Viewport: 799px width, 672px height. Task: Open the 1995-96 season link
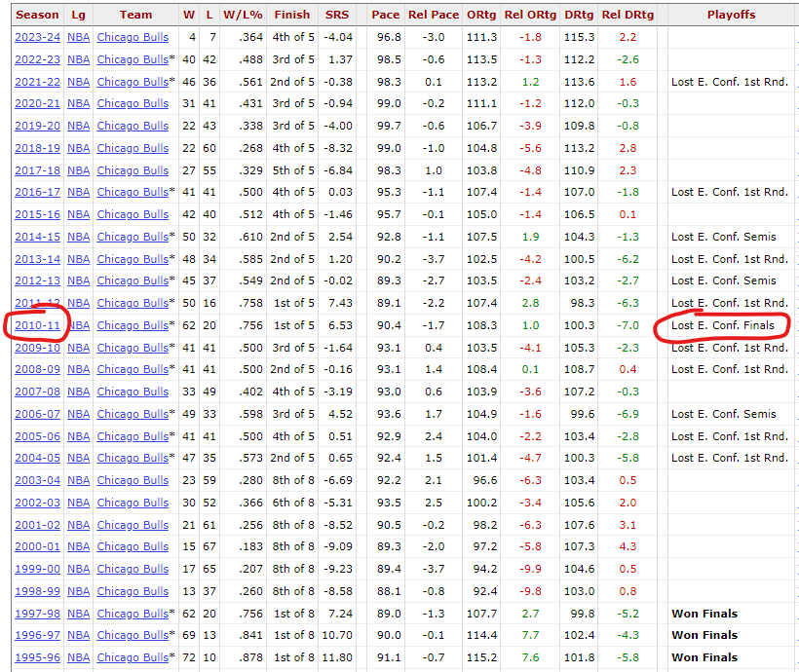point(37,657)
